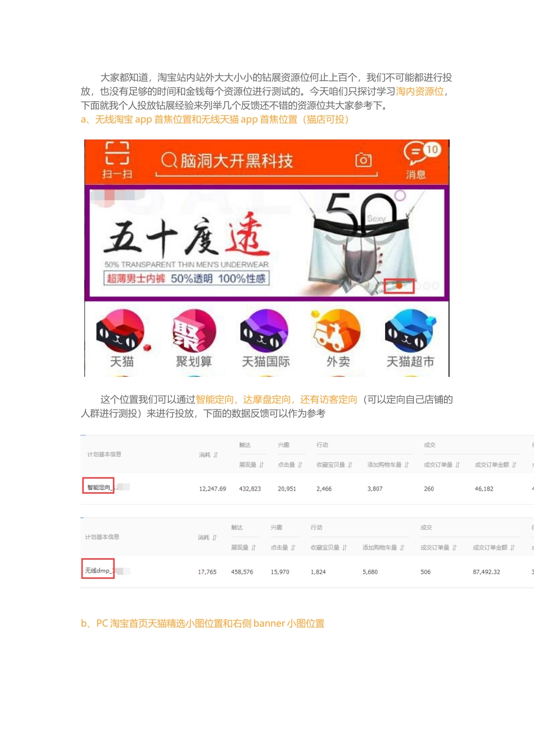This screenshot has width=534, height=756.
Task: Click heading b PC淘宝首页天猫精选小图位置
Action: pos(202,623)
